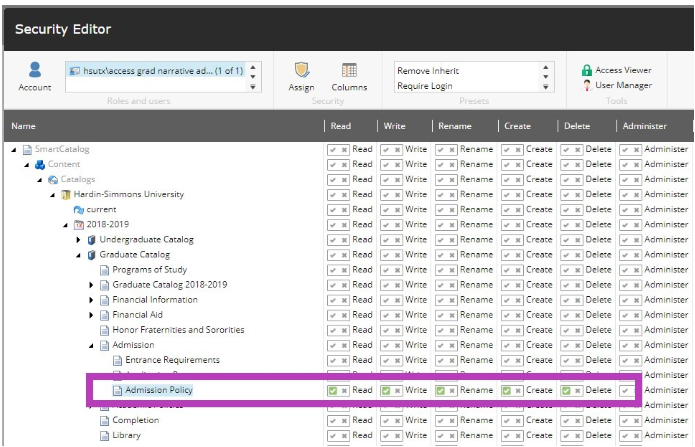
Task: Click the SmartCatalog page icon
Action: [27, 149]
